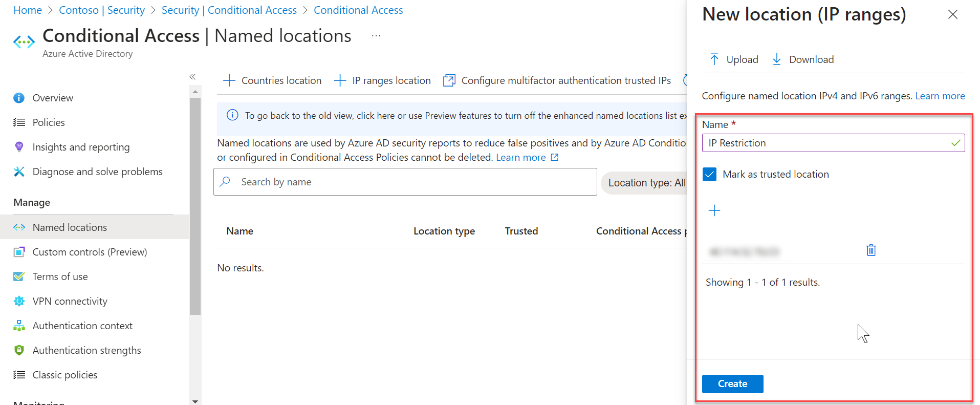Open Configure multifactor authentication trusted IPs
Viewport: 980px width, 405px height.
[x=557, y=80]
